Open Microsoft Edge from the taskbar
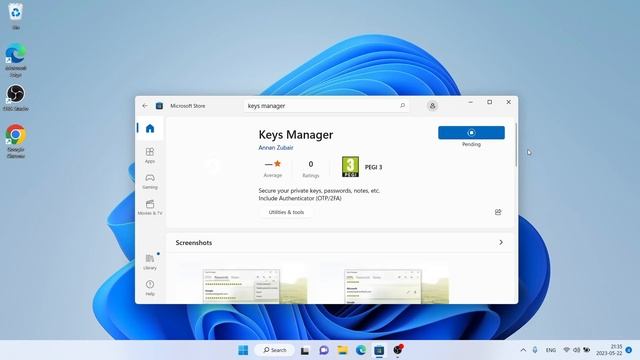Screen dimensions: 640x360 (361, 350)
